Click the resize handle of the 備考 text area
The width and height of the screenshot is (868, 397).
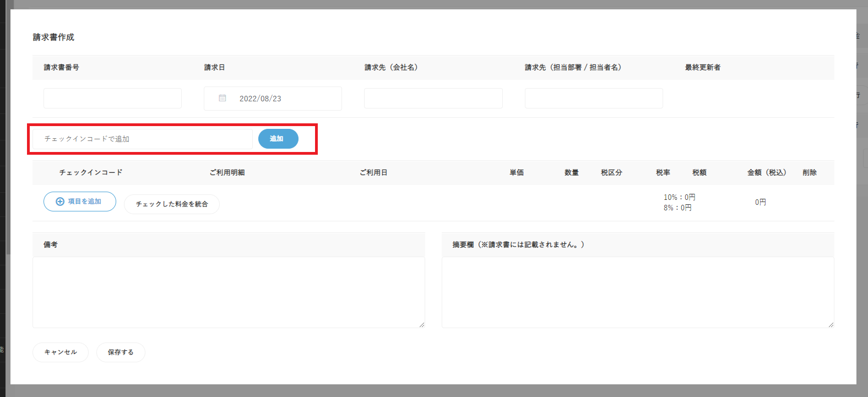[x=422, y=325]
